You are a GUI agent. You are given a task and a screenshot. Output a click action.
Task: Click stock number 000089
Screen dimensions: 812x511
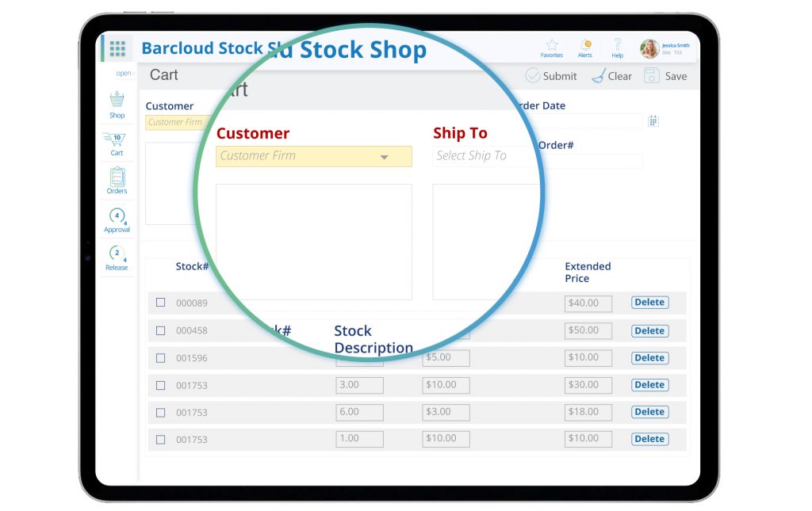click(192, 303)
